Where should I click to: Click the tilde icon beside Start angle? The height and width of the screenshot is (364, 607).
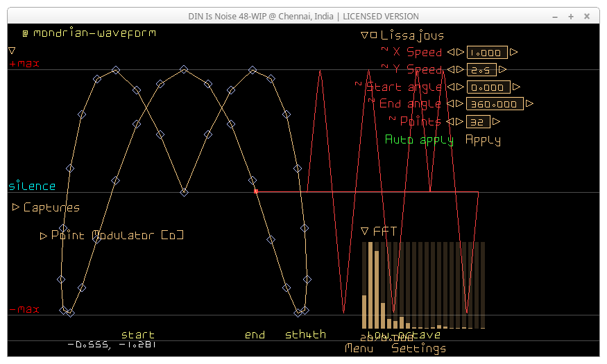pyautogui.click(x=359, y=85)
